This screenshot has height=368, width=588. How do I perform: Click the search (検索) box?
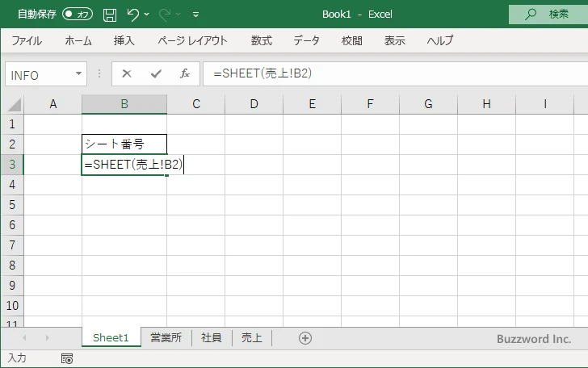tap(548, 15)
